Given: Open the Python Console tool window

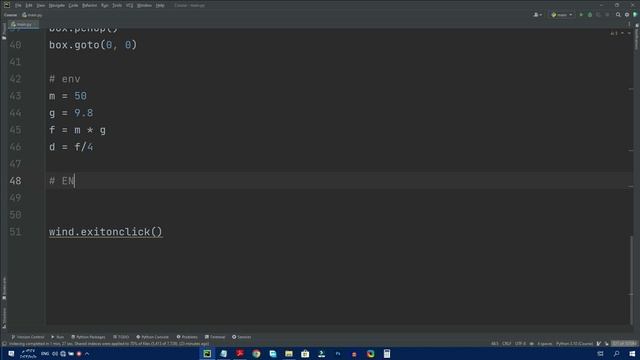Looking at the screenshot, I should [152, 337].
